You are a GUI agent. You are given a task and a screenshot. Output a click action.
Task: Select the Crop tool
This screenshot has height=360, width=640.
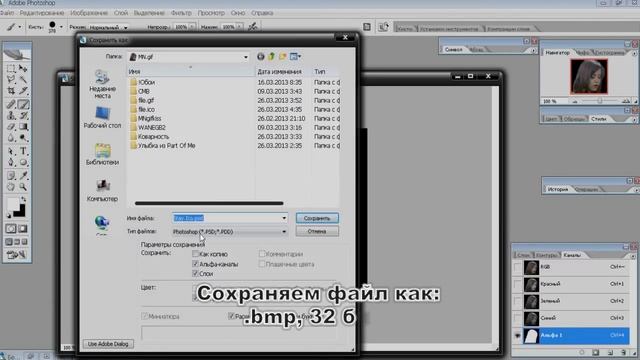(11, 90)
